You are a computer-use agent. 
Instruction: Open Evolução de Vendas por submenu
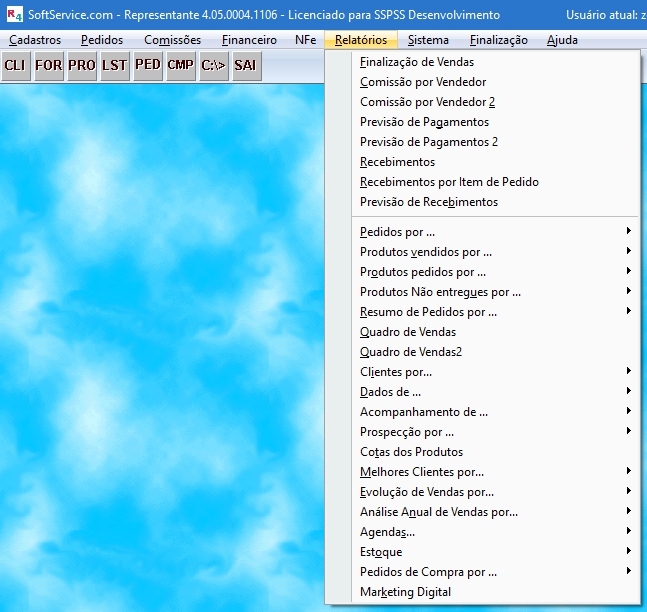[x=426, y=492]
